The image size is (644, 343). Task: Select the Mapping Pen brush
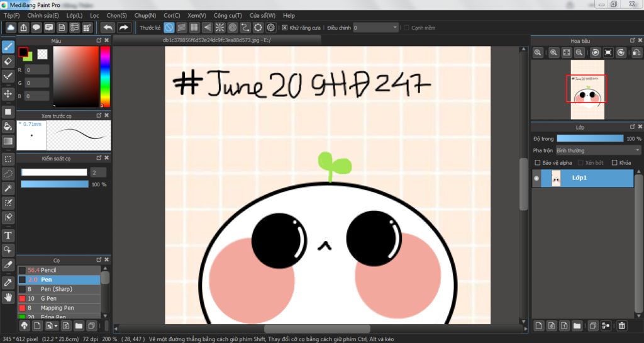tap(59, 308)
